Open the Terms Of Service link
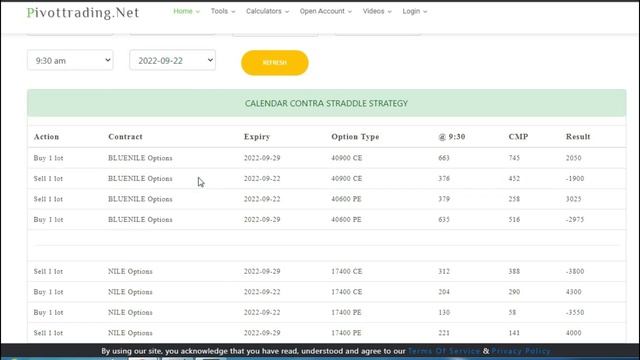The image size is (640, 360). [x=444, y=351]
